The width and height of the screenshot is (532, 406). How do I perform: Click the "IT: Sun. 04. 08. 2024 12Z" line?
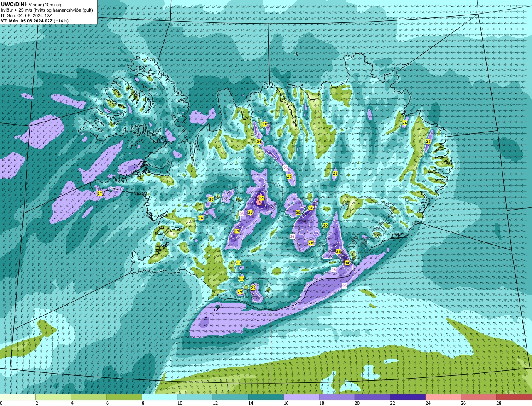click(26, 15)
